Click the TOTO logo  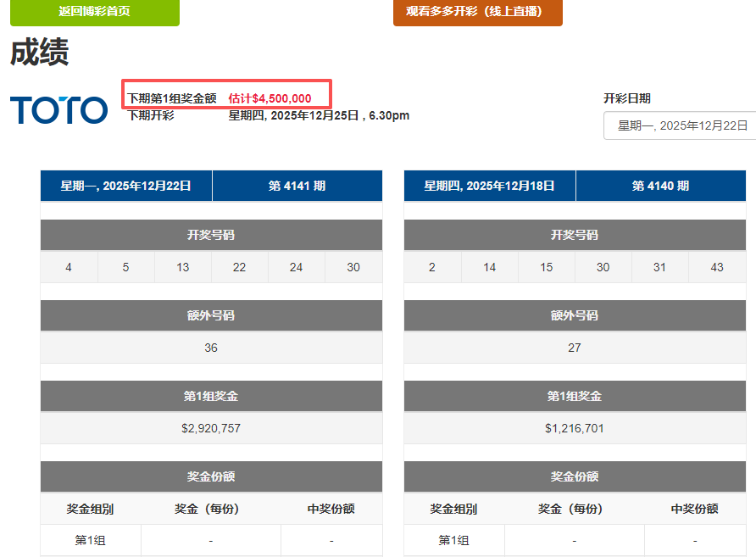(x=59, y=110)
